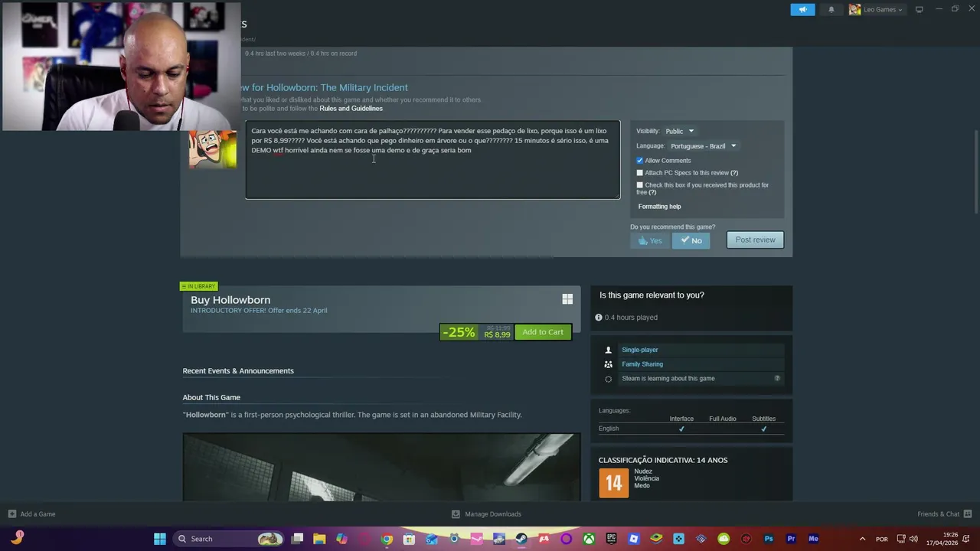Click the Manage Downloads icon
Image resolution: width=980 pixels, height=551 pixels.
[456, 514]
